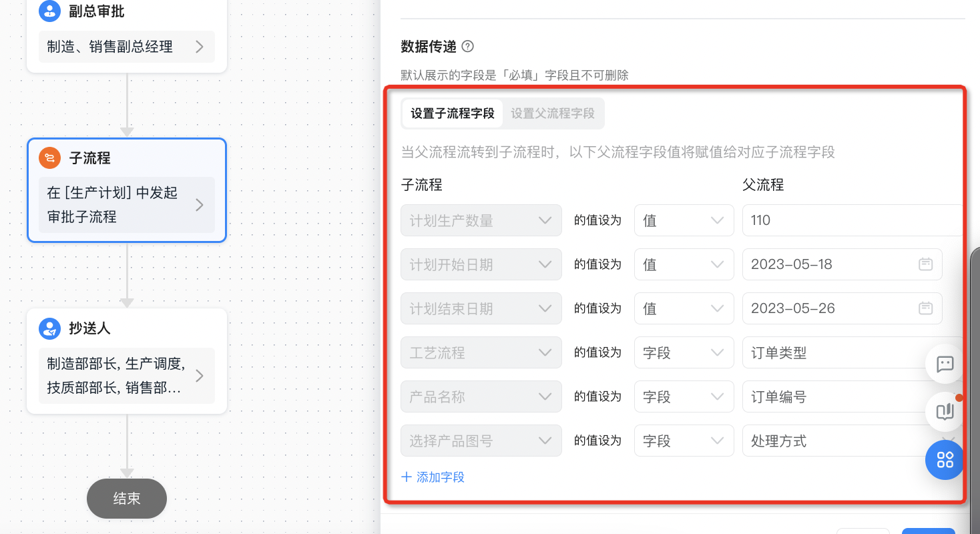Select the 结束 end node

pyautogui.click(x=127, y=499)
